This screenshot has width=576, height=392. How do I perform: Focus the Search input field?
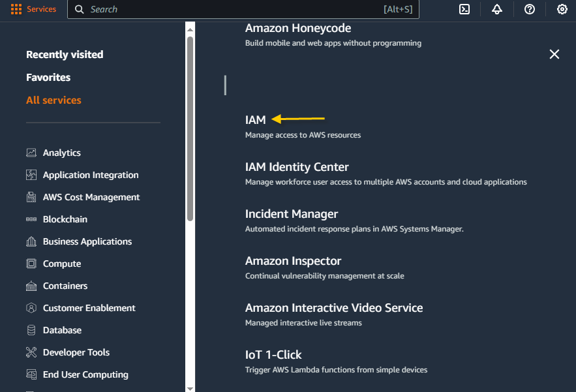click(x=243, y=9)
